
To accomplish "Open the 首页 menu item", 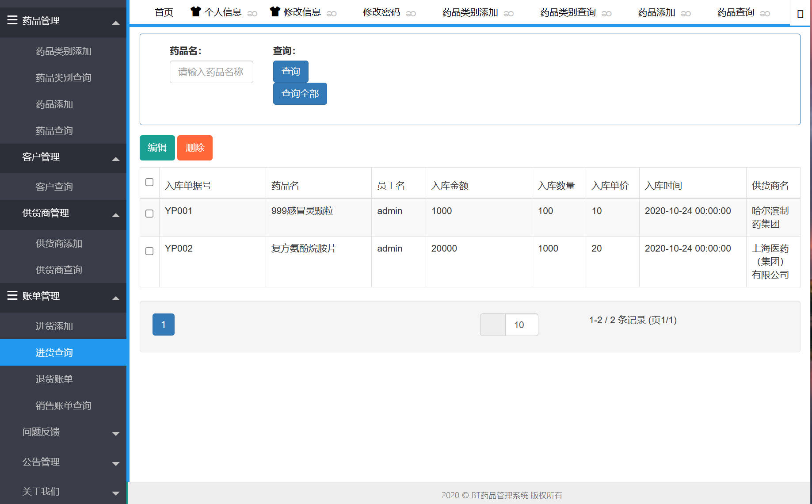I will (163, 12).
